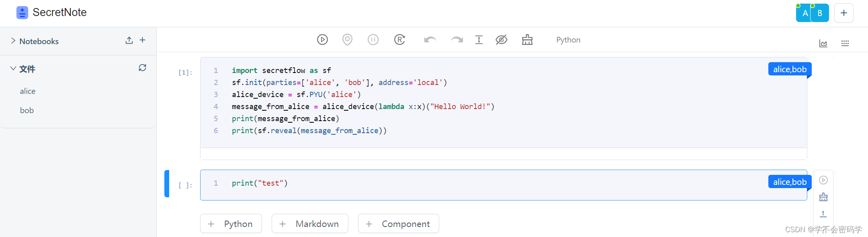868x237 pixels.
Task: Open the keyboard shortcuts grid icon
Action: 845,43
